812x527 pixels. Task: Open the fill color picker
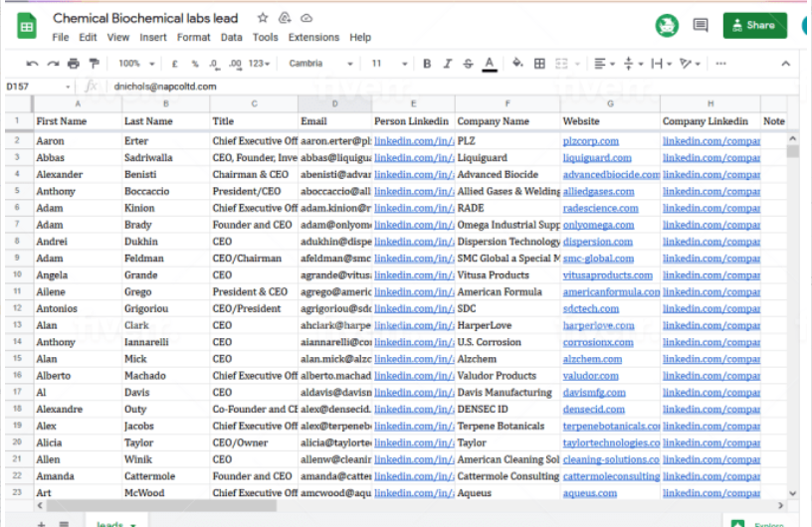tap(517, 64)
